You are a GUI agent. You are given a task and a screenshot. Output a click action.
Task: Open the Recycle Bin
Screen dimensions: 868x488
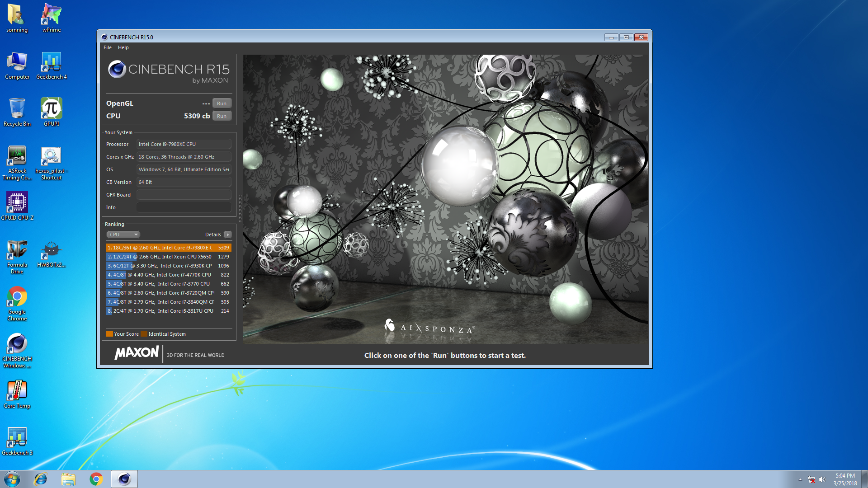coord(17,112)
